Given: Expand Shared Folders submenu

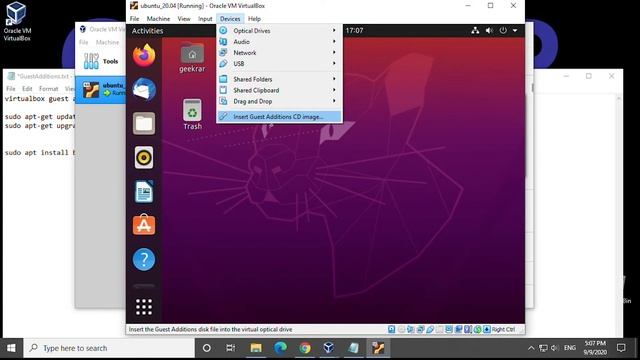Looking at the screenshot, I should click(x=279, y=79).
